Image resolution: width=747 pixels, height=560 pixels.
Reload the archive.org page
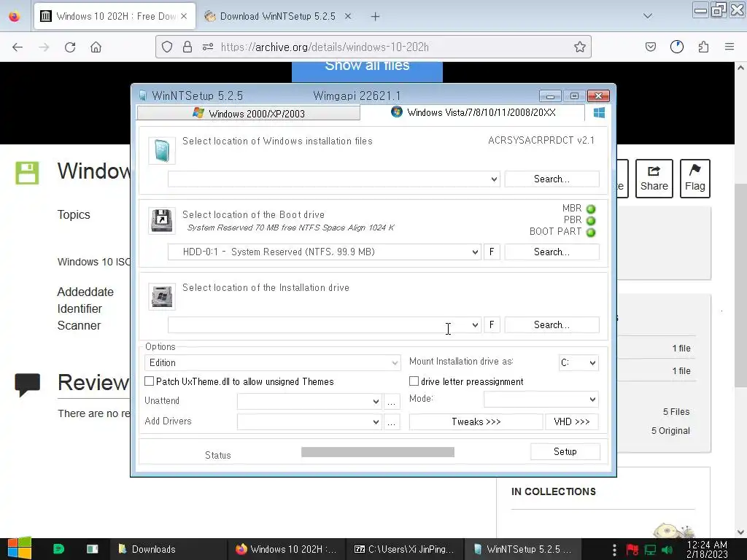click(70, 47)
